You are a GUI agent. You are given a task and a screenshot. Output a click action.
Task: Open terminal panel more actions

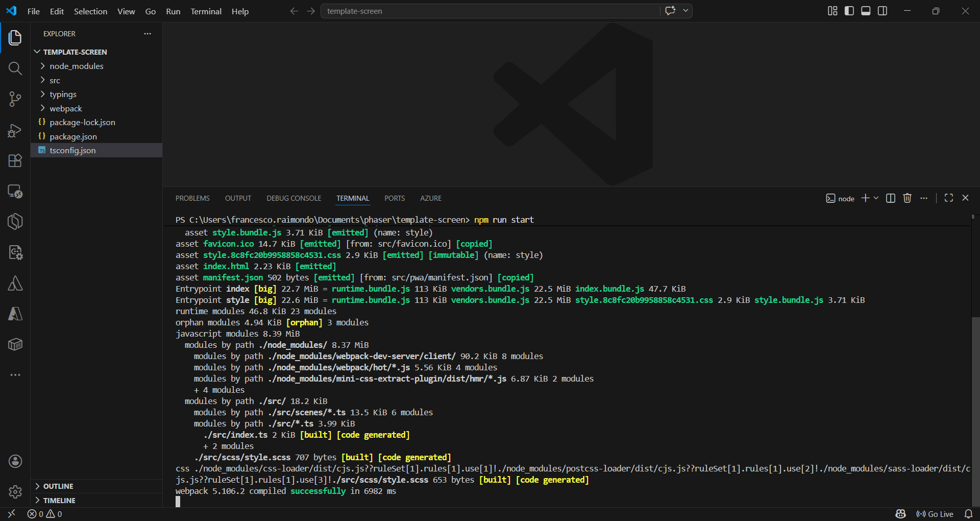pos(924,198)
